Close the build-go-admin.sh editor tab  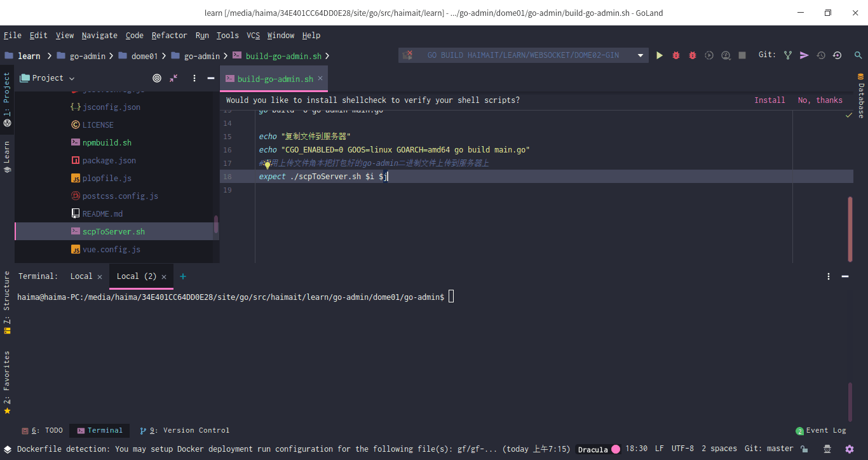[320, 78]
